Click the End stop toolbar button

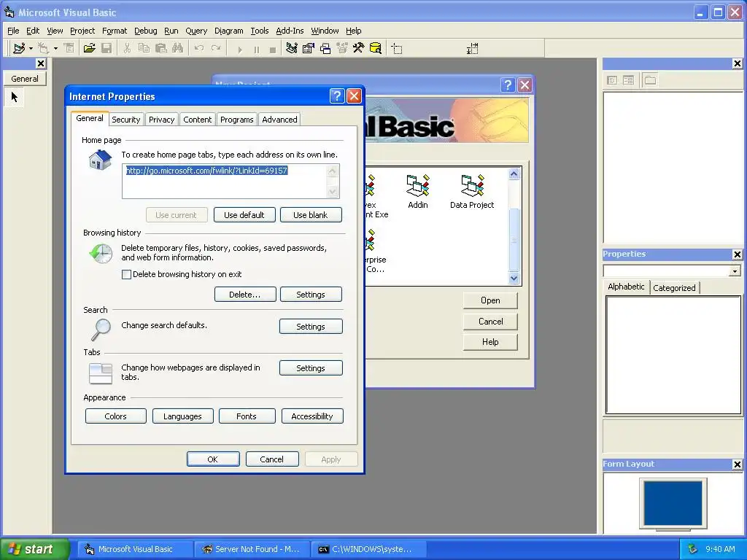tap(273, 49)
